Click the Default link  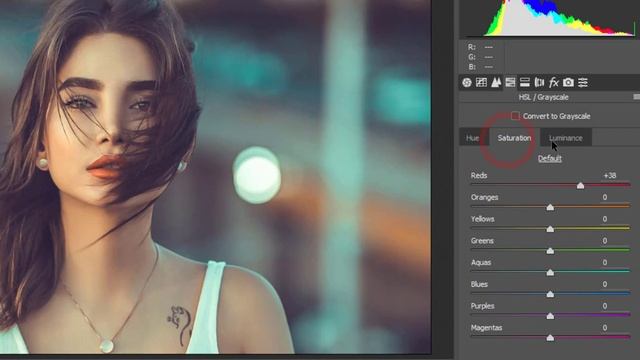[550, 158]
